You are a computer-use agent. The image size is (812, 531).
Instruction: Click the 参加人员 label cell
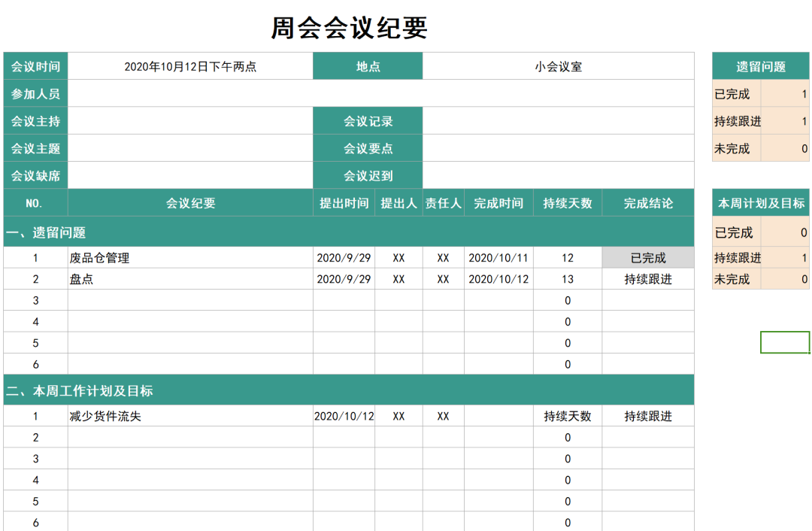(36, 94)
